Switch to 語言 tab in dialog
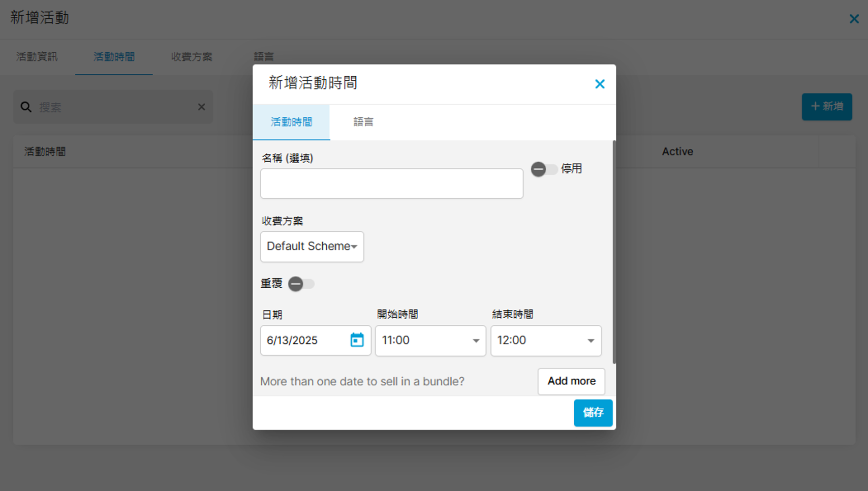 point(363,122)
